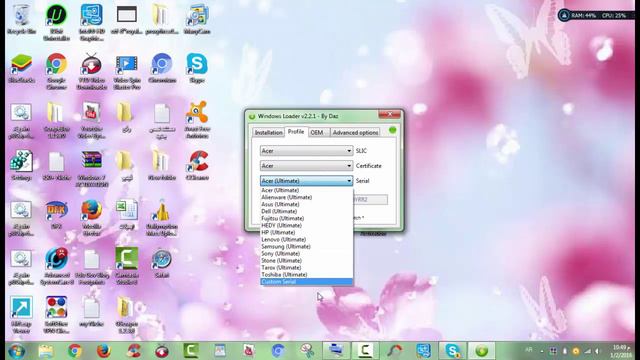Choose Samsung (Ultimate) from the list
The width and height of the screenshot is (640, 360).
[x=306, y=247]
